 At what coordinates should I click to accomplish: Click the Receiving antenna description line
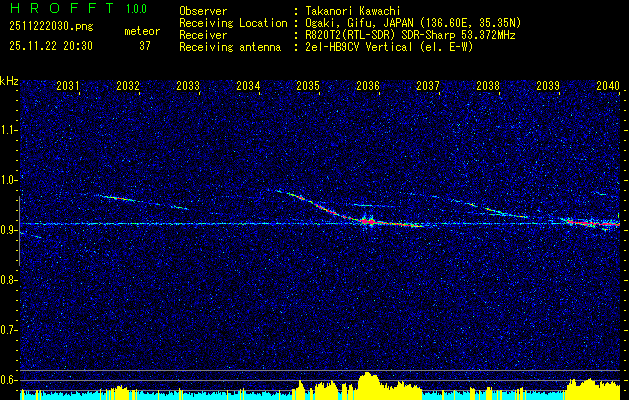[326, 47]
